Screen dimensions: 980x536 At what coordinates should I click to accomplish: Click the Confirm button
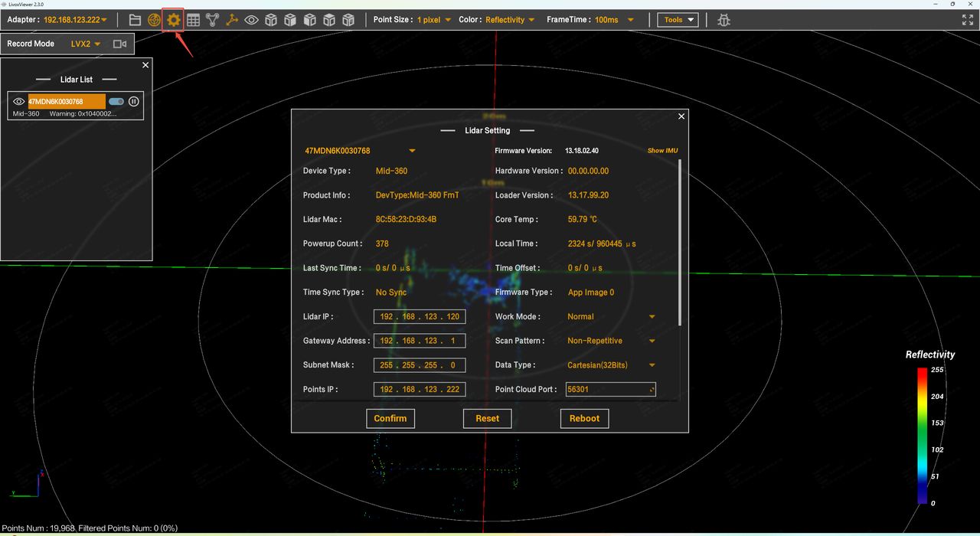[x=390, y=418]
